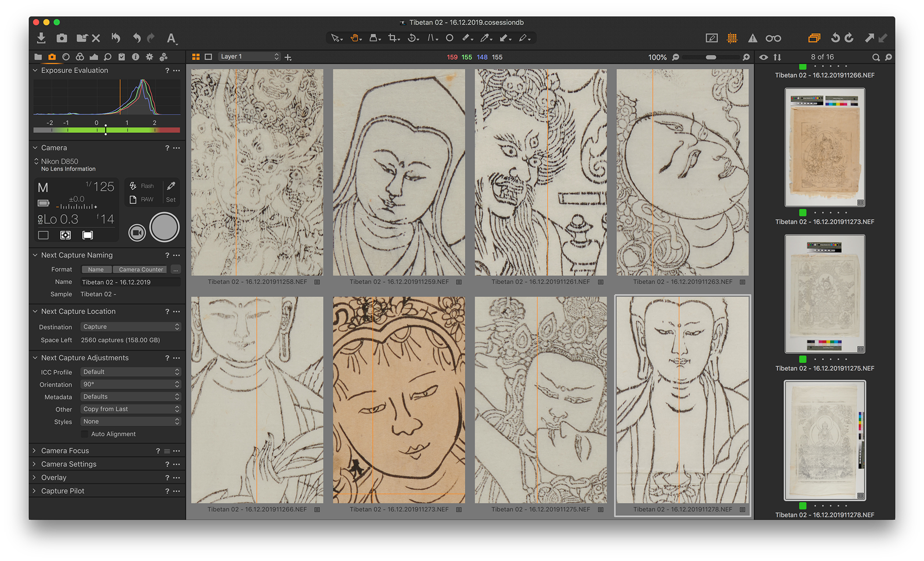924x561 pixels.
Task: Open the ICC Profile dropdown
Action: tap(130, 372)
